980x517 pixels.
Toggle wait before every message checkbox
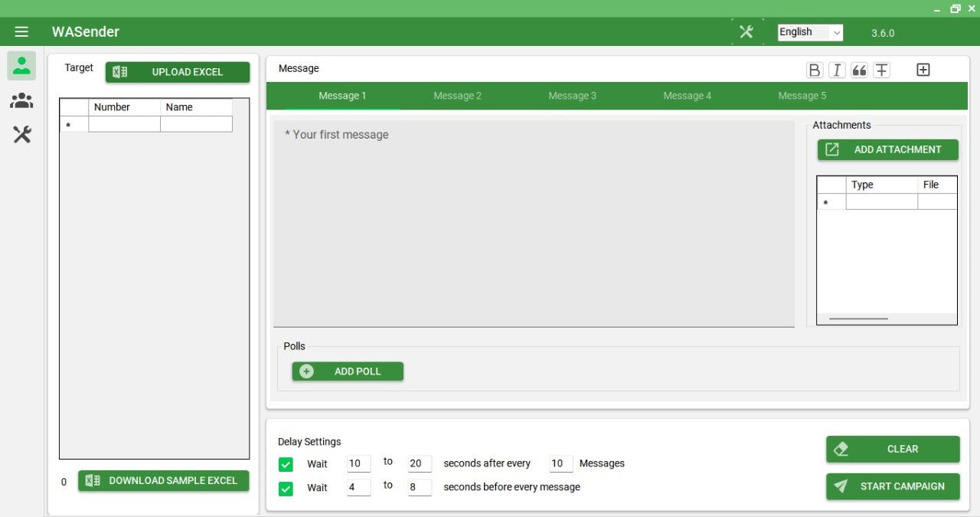[286, 488]
